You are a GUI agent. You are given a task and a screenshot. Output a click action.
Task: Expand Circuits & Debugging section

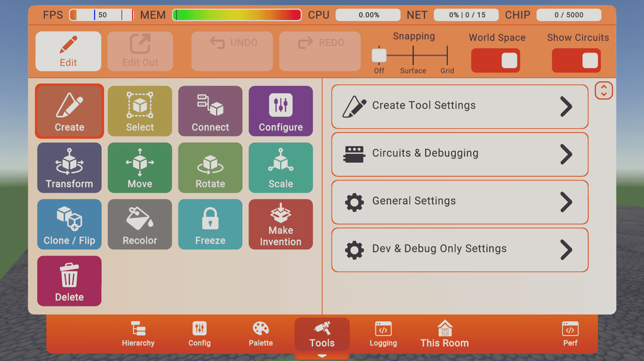click(x=460, y=154)
